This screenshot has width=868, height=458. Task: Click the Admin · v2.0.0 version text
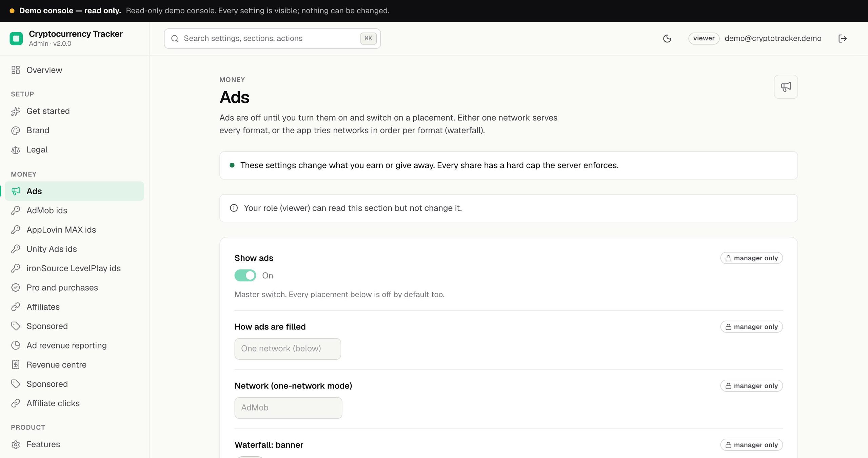[50, 44]
